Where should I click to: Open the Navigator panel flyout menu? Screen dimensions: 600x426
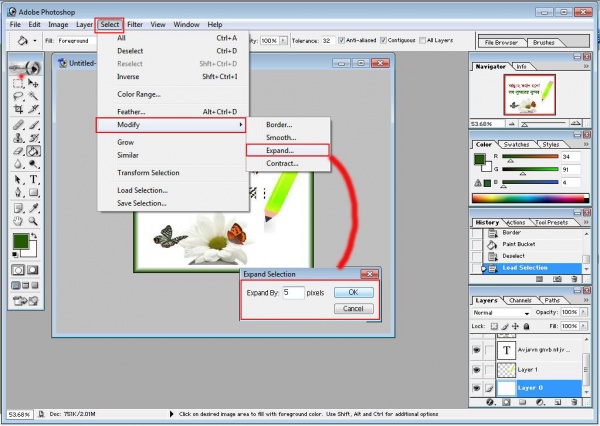point(586,66)
